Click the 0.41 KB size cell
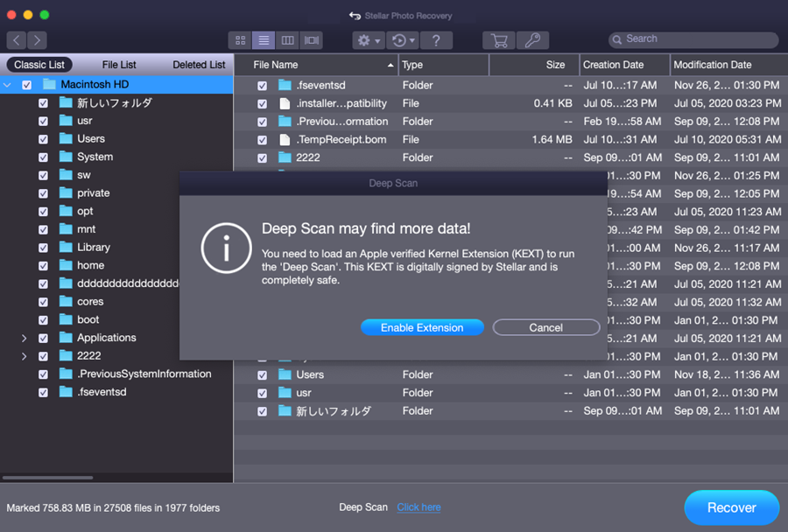Image resolution: width=788 pixels, height=532 pixels. coord(552,103)
